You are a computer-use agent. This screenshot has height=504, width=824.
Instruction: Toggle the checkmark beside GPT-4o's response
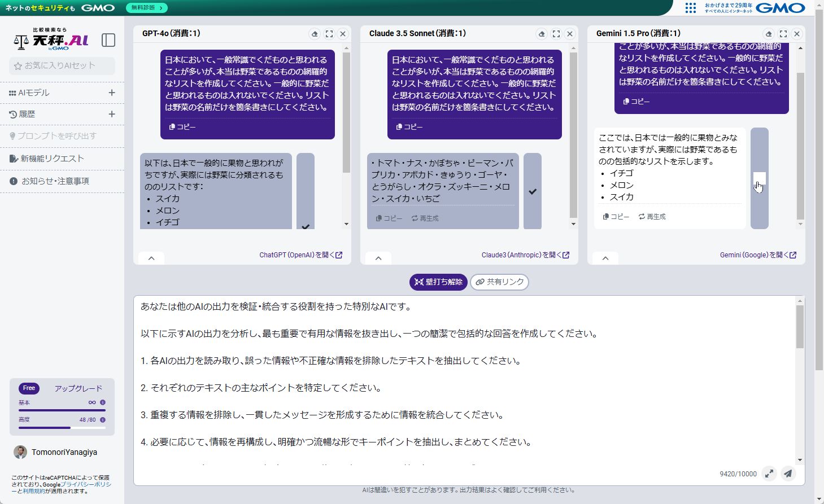306,226
